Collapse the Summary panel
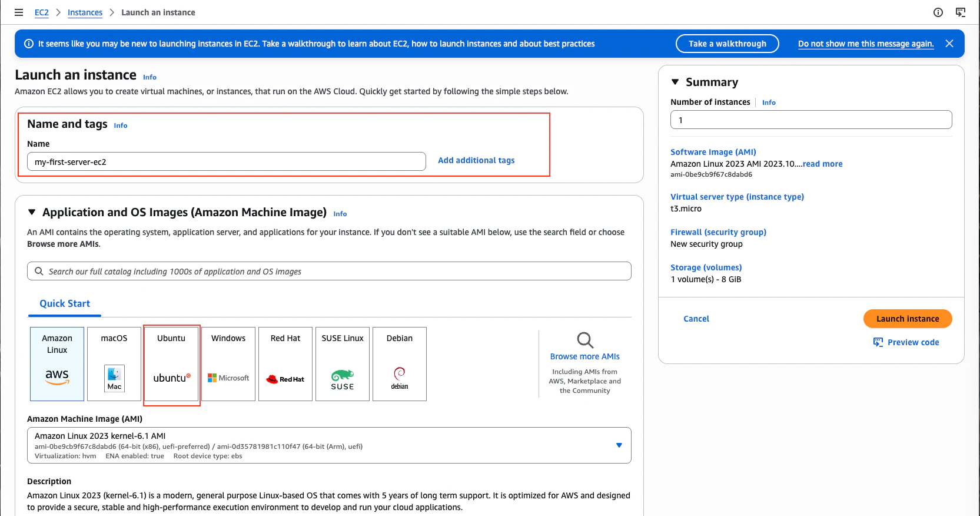 [x=675, y=82]
